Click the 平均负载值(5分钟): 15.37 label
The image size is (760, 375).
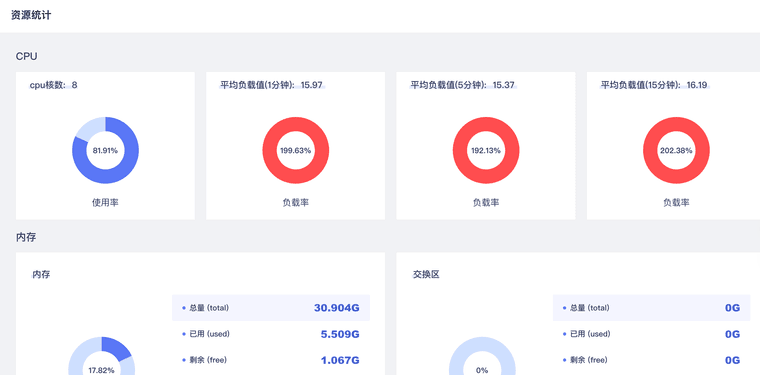click(x=462, y=85)
